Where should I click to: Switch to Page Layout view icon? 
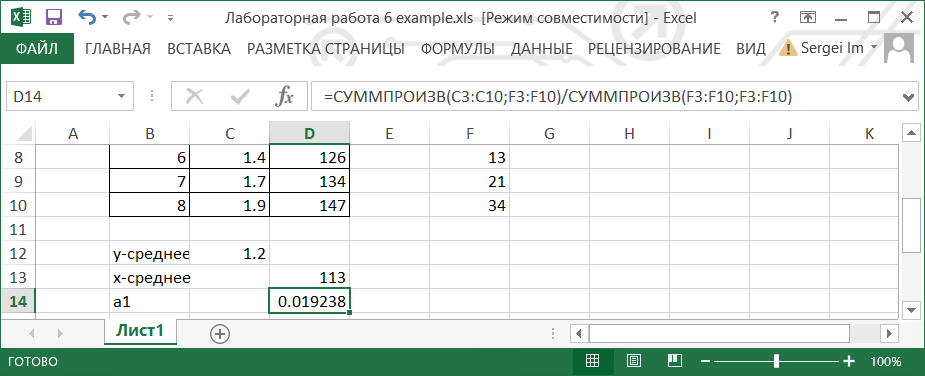pos(634,361)
